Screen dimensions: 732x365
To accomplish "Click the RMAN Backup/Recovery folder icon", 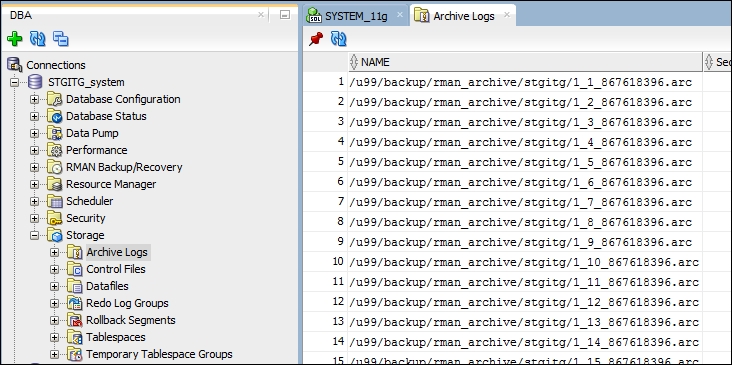I will 55,167.
